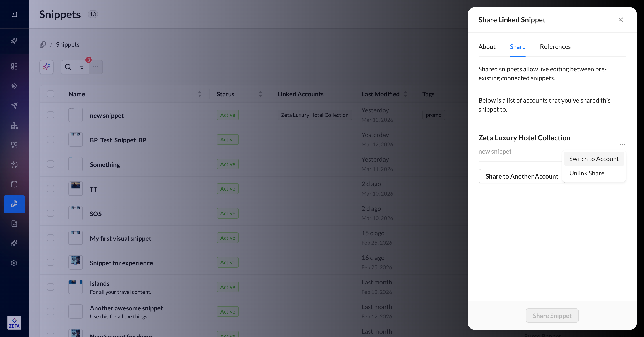Open the dashboard grid icon in sidebar
Screen dimensions: 644x337
(x=14, y=66)
